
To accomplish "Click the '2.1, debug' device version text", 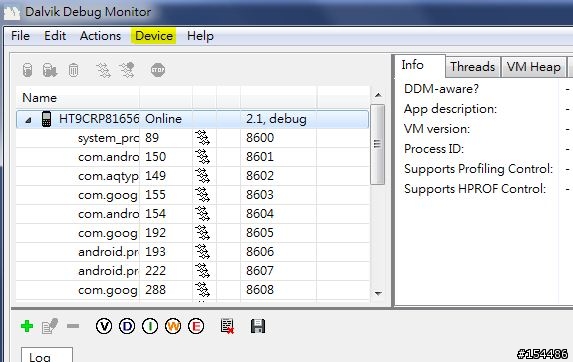I will (x=276, y=119).
